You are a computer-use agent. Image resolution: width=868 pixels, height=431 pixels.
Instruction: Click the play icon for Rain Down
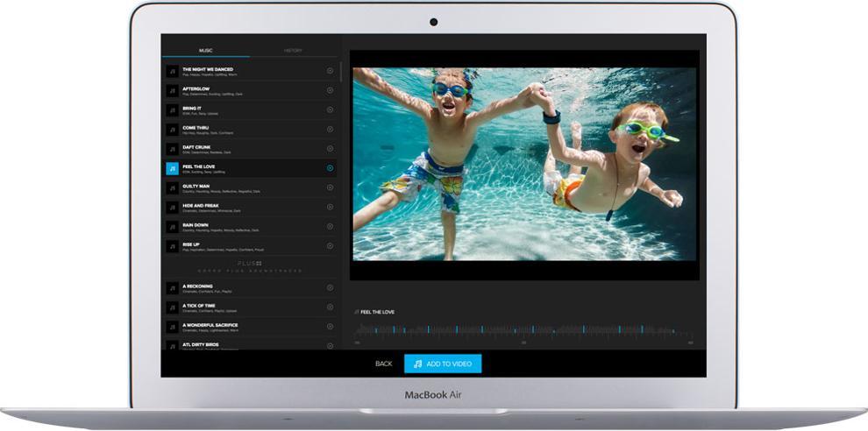[x=330, y=226]
